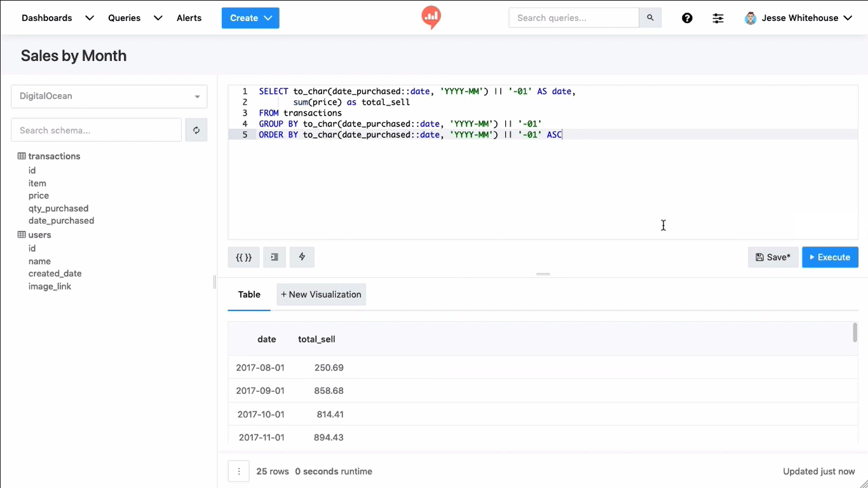
Task: Click the 2017-11-01 date cell
Action: (x=262, y=438)
